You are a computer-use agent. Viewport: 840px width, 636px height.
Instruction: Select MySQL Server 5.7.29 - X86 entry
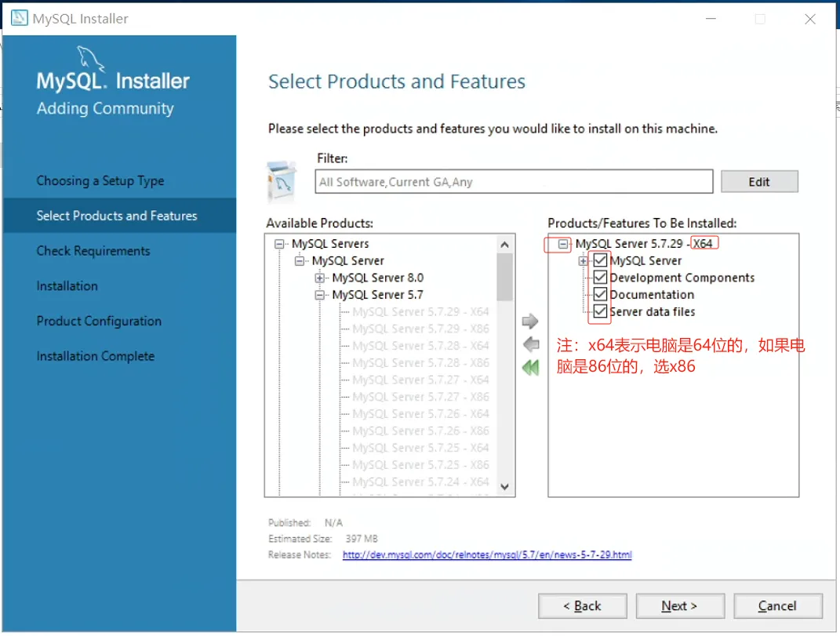(420, 329)
